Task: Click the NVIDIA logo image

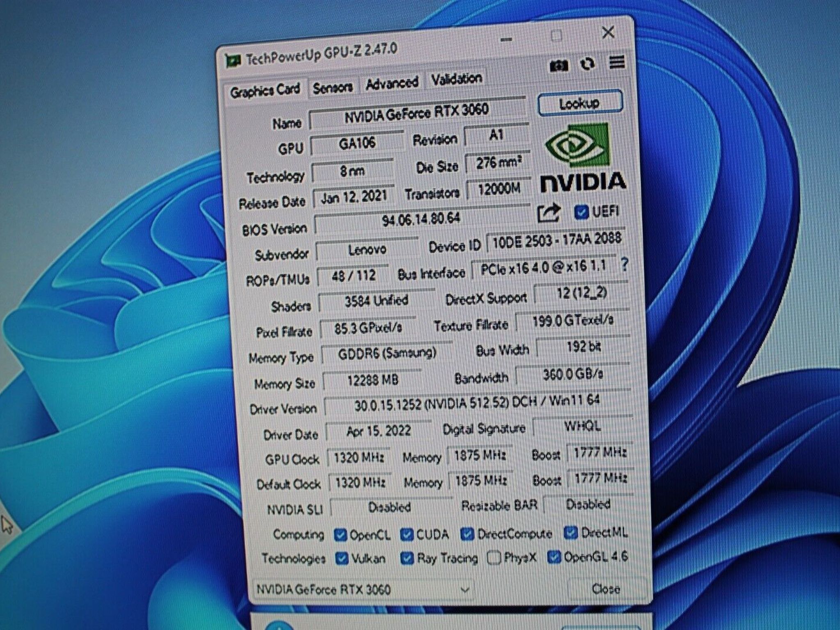Action: [582, 157]
